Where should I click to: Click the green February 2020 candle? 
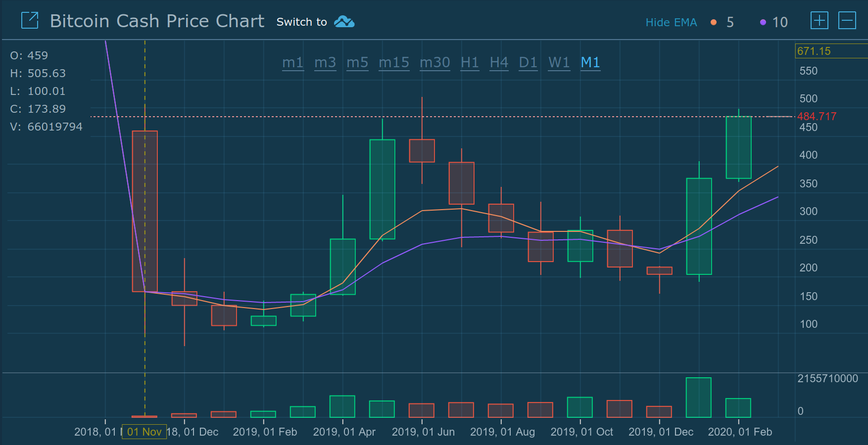tap(739, 147)
